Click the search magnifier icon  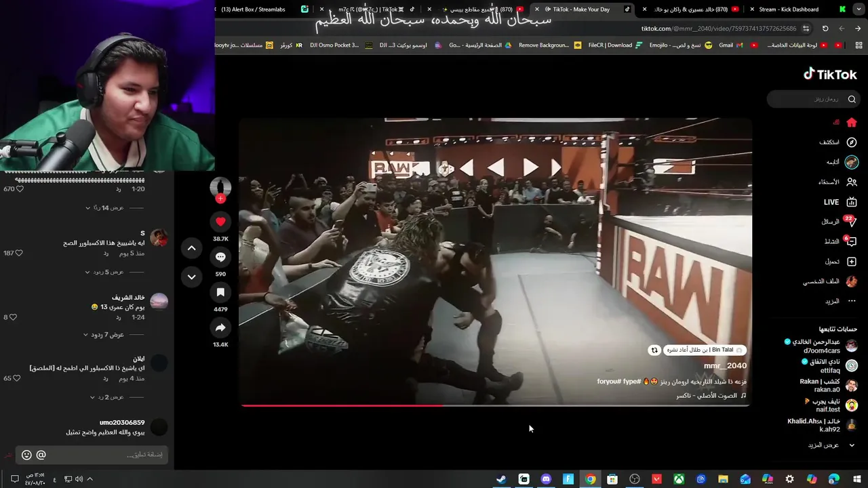pyautogui.click(x=852, y=99)
